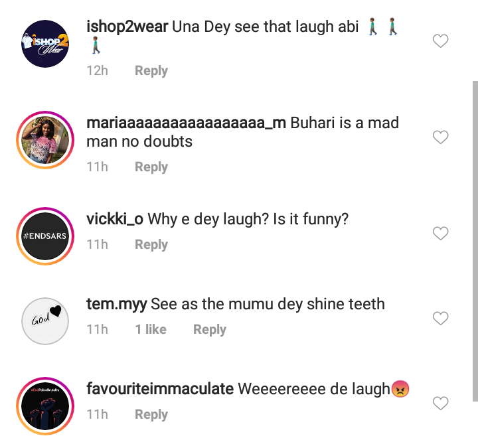Viewport: 478px width, 448px height.
Task: Open ishop2wear username link
Action: coord(127,27)
